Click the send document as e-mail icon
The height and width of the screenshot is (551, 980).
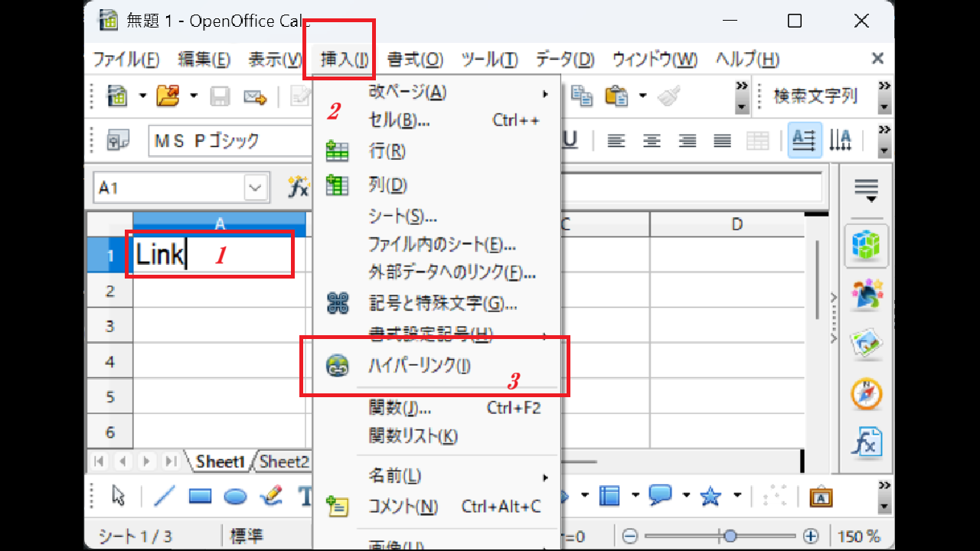click(255, 96)
